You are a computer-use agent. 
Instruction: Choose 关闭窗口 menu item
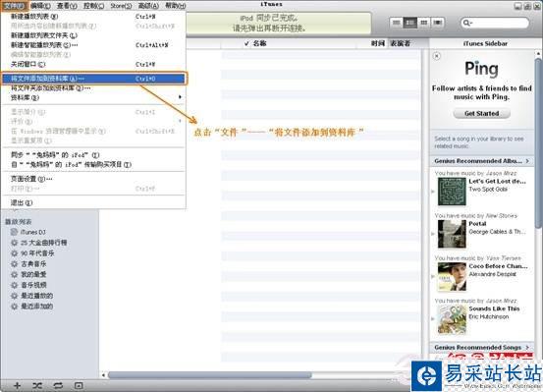[x=93, y=64]
